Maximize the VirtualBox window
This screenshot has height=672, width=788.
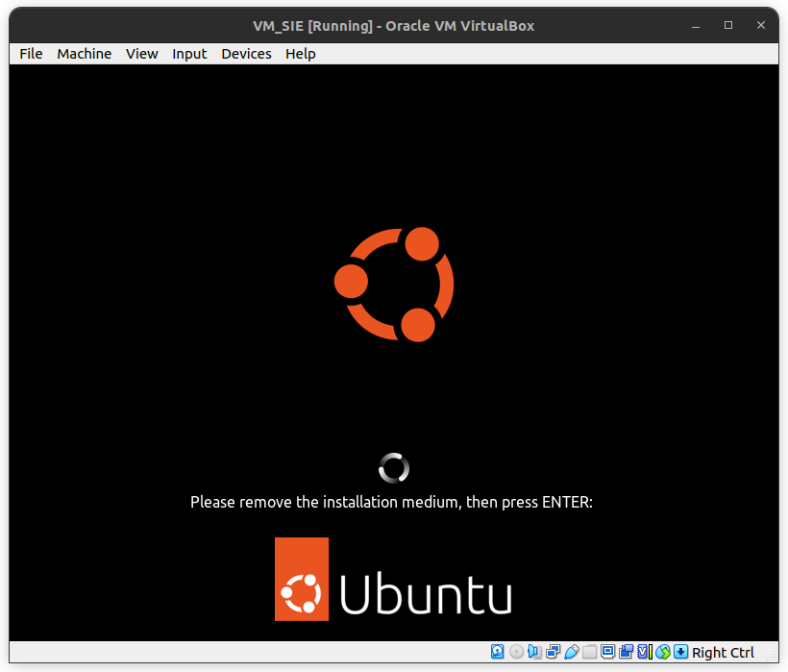728,25
